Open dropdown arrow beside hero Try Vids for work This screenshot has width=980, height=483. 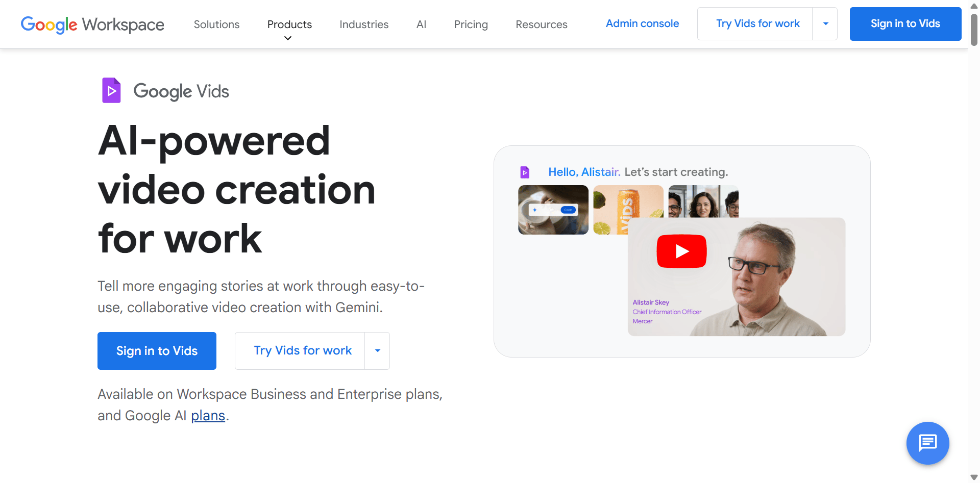coord(378,350)
